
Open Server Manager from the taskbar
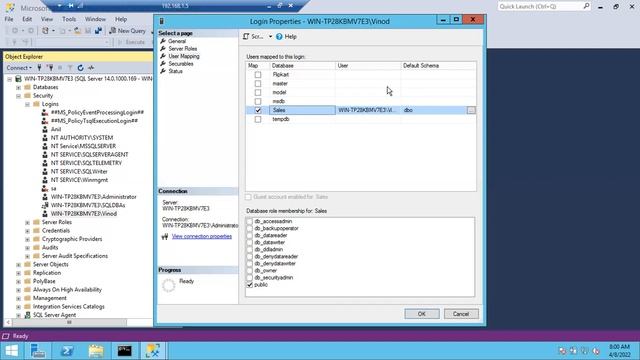38,351
